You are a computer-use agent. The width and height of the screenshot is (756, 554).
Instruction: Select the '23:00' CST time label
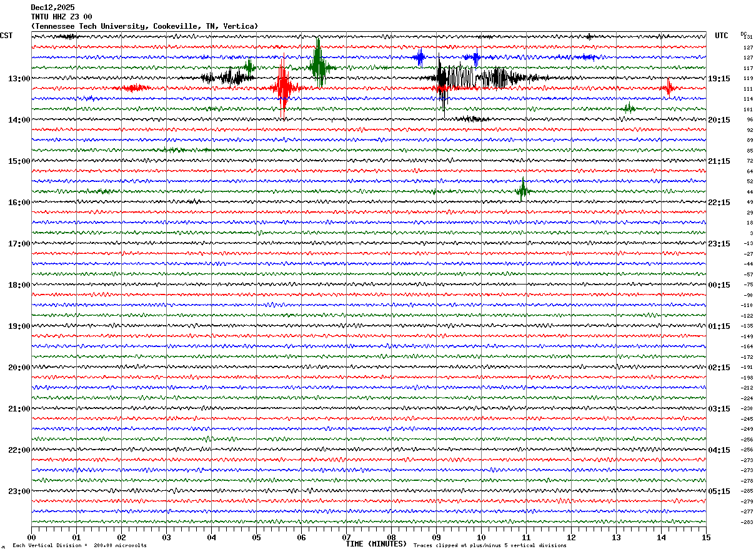tap(19, 491)
